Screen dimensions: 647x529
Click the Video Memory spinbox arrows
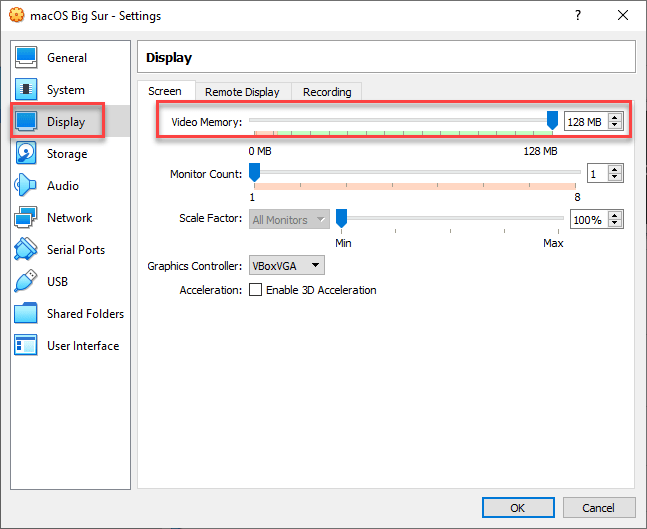615,121
